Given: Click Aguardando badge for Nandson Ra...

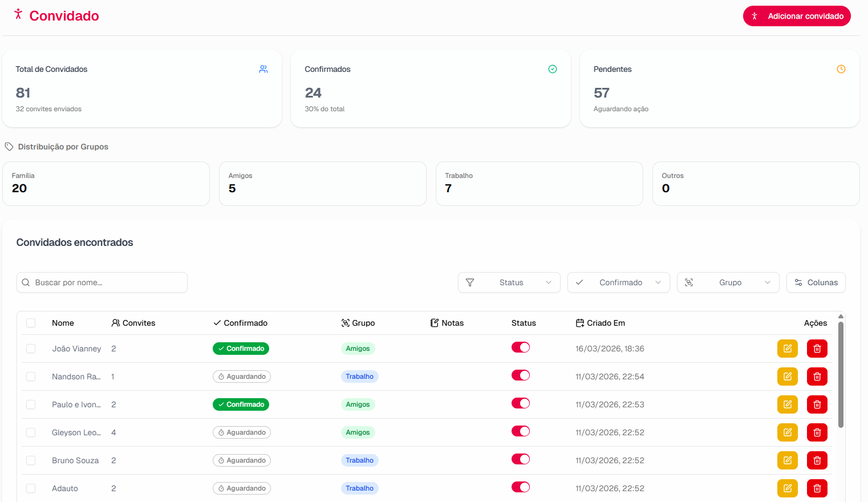Looking at the screenshot, I should pos(242,376).
